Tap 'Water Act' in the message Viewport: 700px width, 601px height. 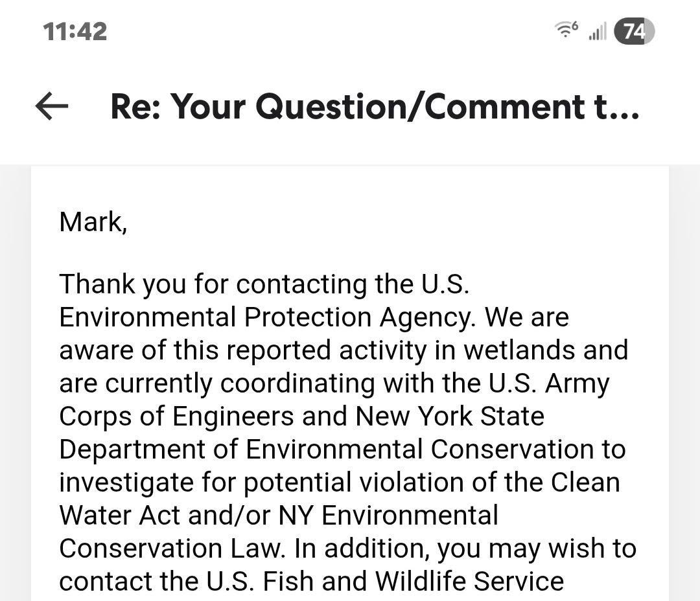point(120,516)
